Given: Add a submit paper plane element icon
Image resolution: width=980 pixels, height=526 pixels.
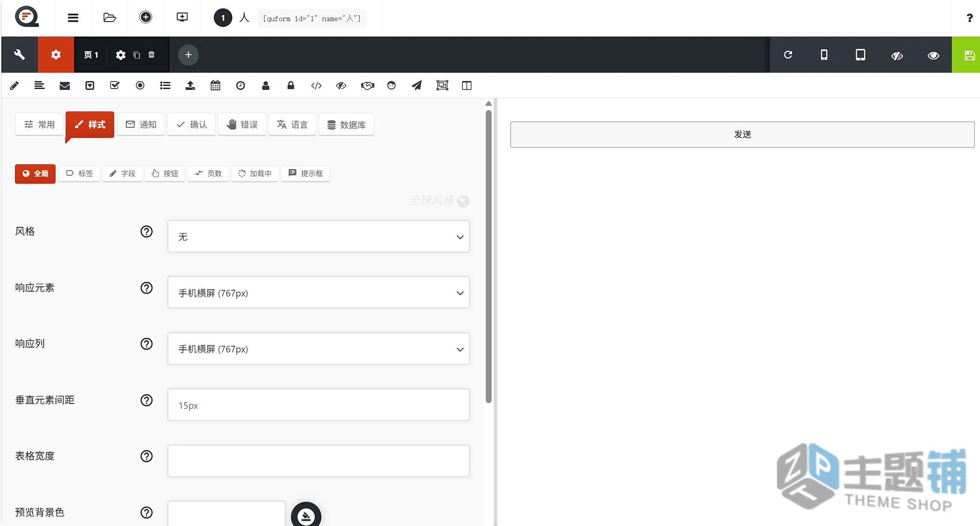Looking at the screenshot, I should [x=417, y=85].
